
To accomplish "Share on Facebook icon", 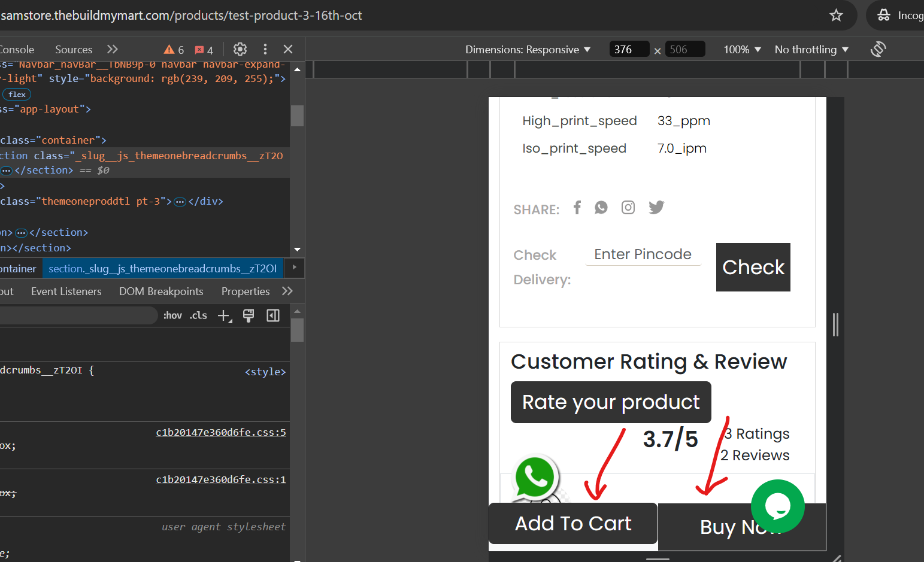I will coord(577,207).
